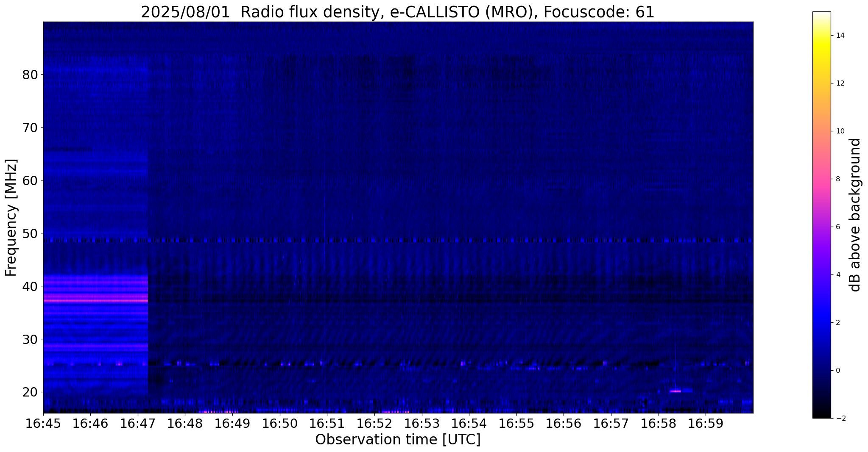
Task: Click the 16:52 time tick label
Action: [375, 424]
